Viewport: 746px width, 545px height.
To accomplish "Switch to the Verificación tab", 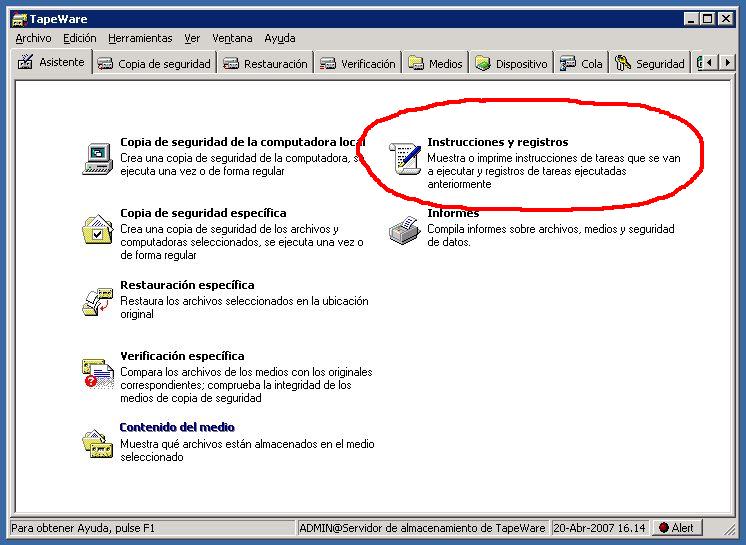I will 358,63.
